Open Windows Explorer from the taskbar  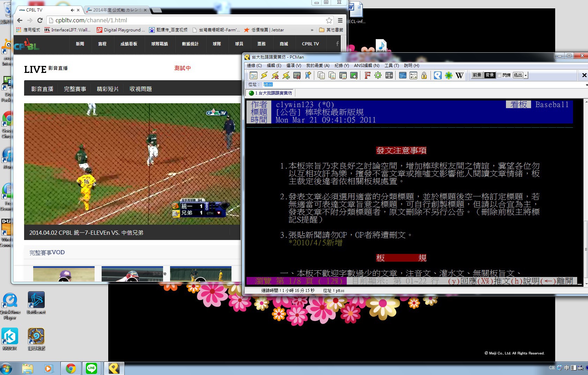pyautogui.click(x=28, y=368)
